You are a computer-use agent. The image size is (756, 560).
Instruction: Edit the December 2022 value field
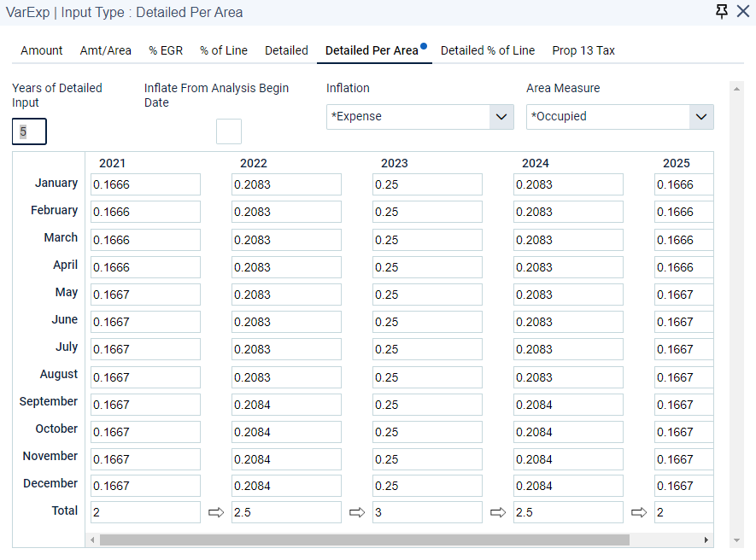click(286, 486)
